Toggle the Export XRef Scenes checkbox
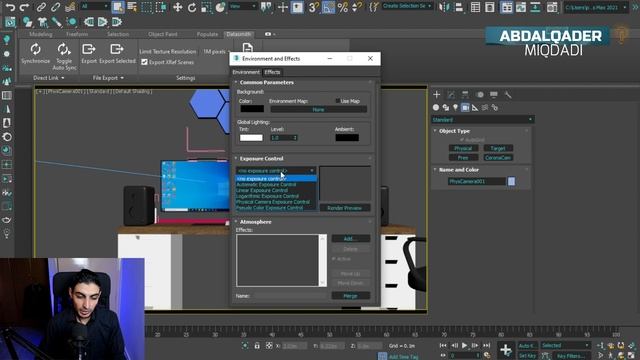The height and width of the screenshot is (360, 640). (x=144, y=62)
